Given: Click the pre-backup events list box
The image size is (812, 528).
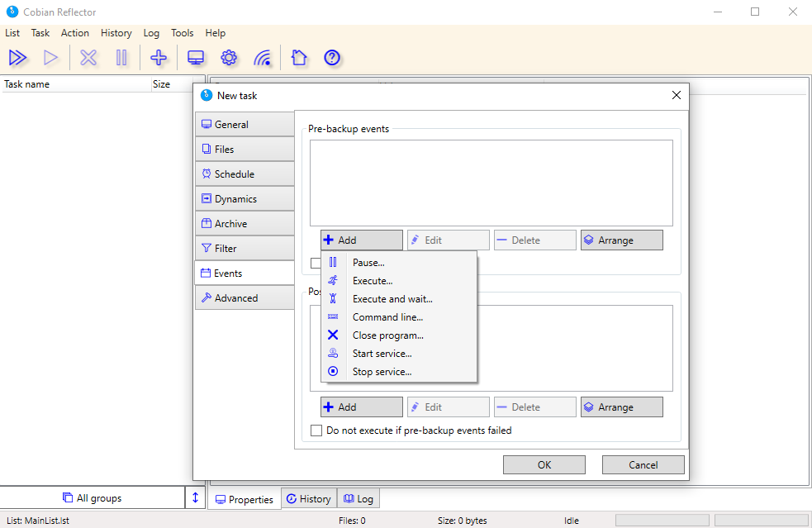Looking at the screenshot, I should [491, 183].
